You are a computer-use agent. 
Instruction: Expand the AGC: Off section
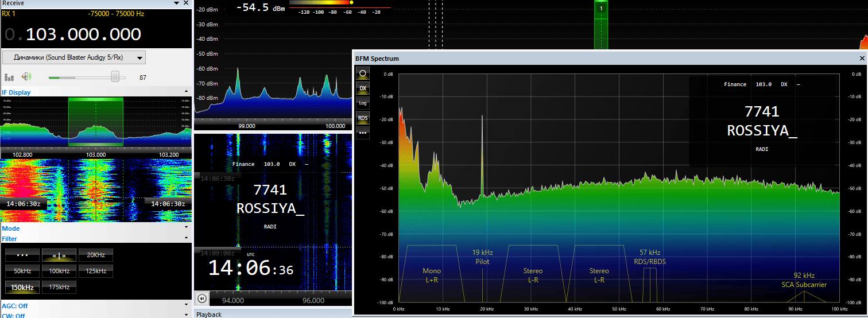pos(186,306)
